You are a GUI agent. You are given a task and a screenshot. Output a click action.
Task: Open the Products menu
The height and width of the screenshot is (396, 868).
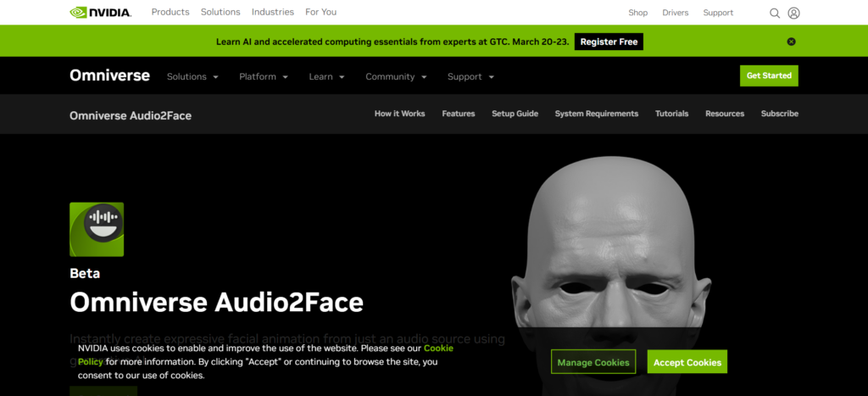pos(170,13)
